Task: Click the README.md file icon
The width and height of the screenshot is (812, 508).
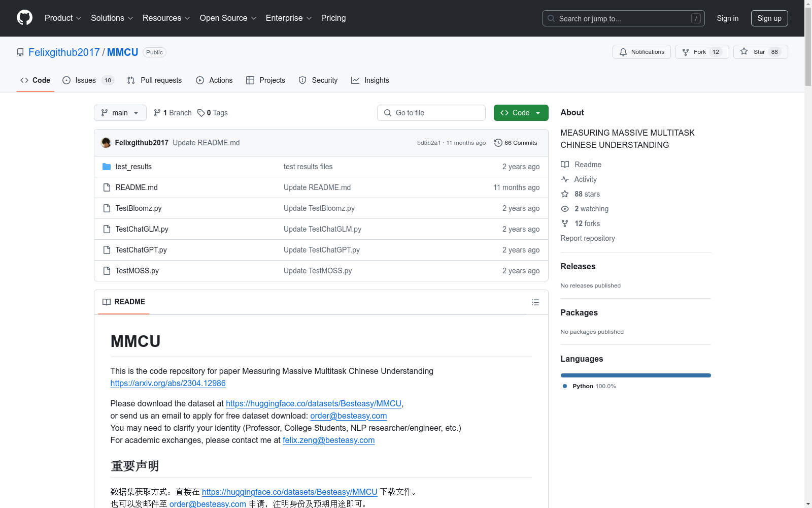Action: click(x=107, y=187)
